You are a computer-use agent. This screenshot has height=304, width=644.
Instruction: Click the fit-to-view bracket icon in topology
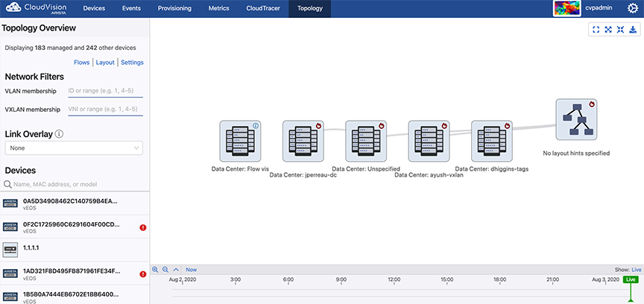(x=596, y=30)
